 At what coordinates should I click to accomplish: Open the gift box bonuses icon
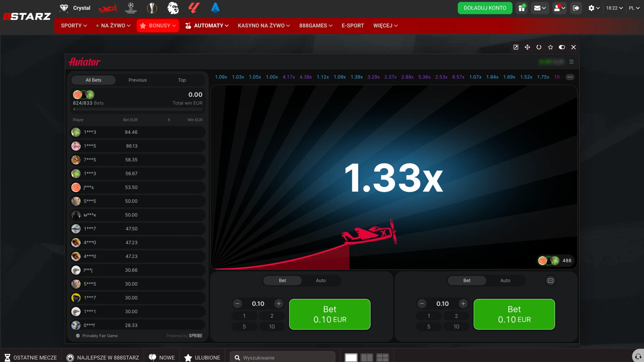522,8
